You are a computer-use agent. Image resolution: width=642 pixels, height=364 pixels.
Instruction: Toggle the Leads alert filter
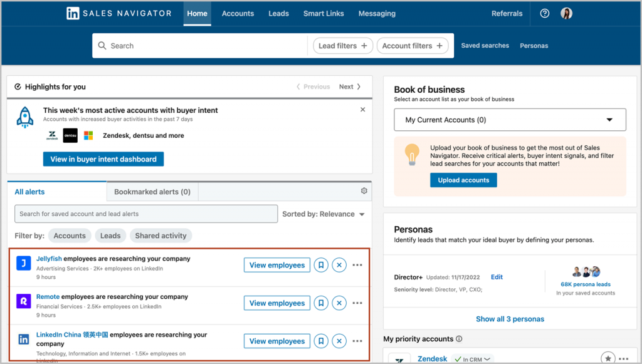110,236
